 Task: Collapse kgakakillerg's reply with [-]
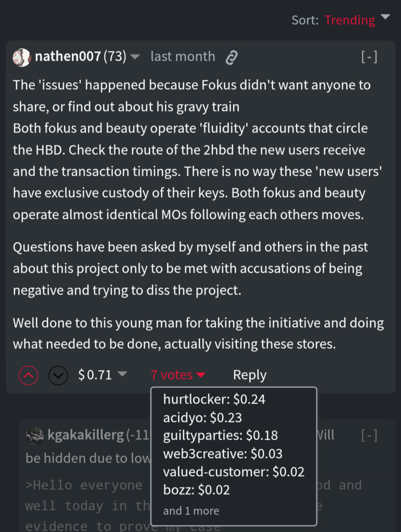point(369,435)
